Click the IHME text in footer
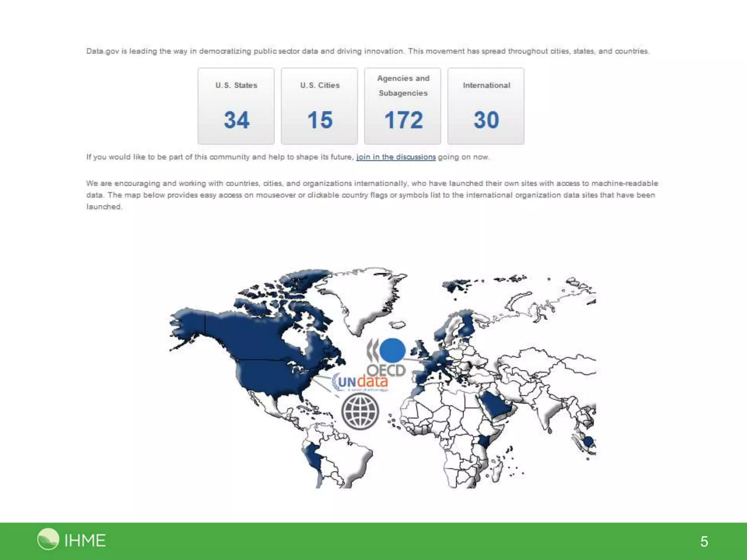747x560 pixels. tap(85, 540)
